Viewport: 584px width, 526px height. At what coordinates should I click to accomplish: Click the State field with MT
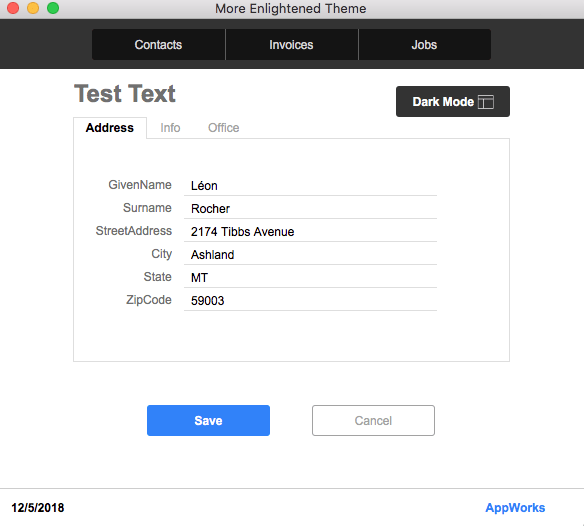(310, 278)
